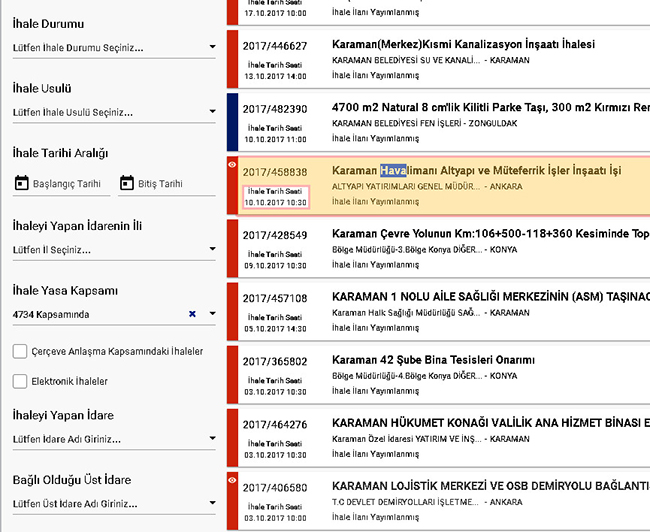This screenshot has width=650, height=532.
Task: Clear the 4734 Kapsamında selection with the X
Action: [192, 314]
